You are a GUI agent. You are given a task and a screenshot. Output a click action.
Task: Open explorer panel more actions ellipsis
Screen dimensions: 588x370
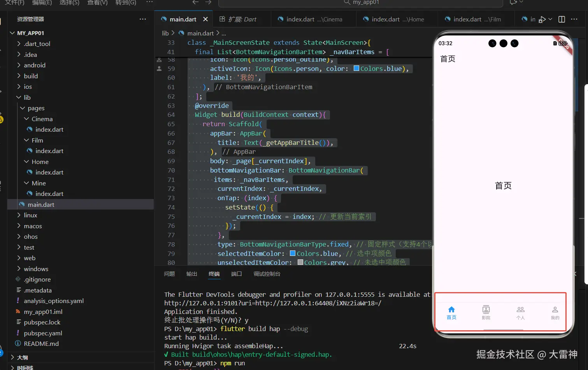coord(143,19)
